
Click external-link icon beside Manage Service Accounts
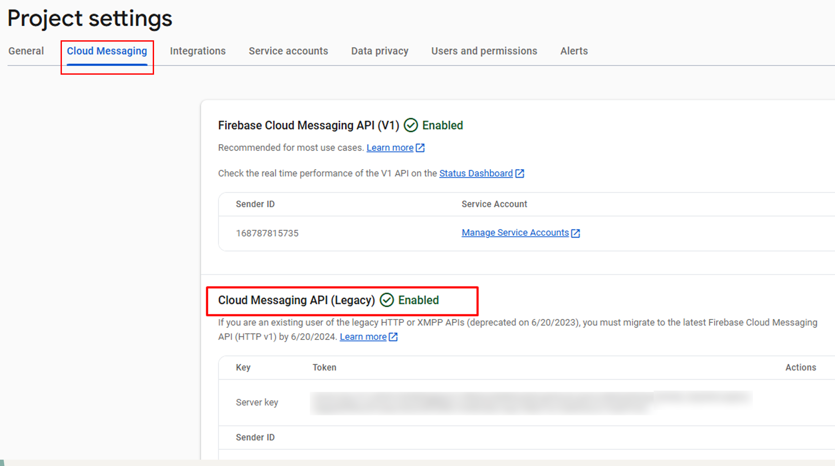click(x=575, y=233)
